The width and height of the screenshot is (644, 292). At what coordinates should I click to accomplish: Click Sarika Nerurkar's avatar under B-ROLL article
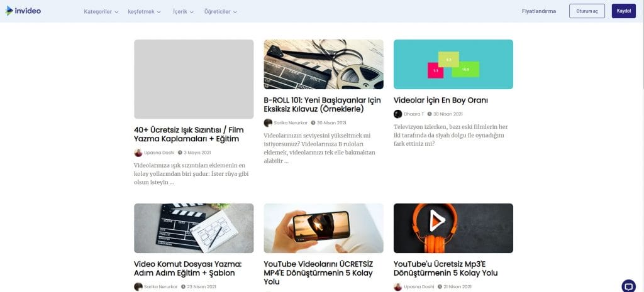(x=268, y=122)
